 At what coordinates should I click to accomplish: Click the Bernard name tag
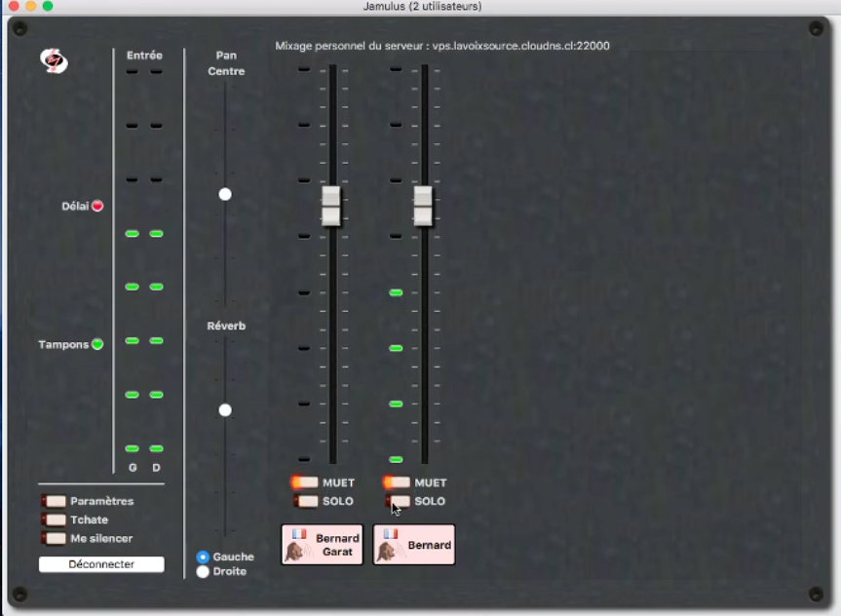pos(414,545)
